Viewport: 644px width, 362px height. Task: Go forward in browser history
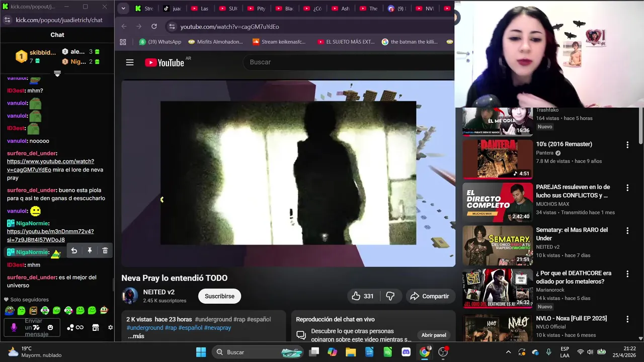(139, 26)
